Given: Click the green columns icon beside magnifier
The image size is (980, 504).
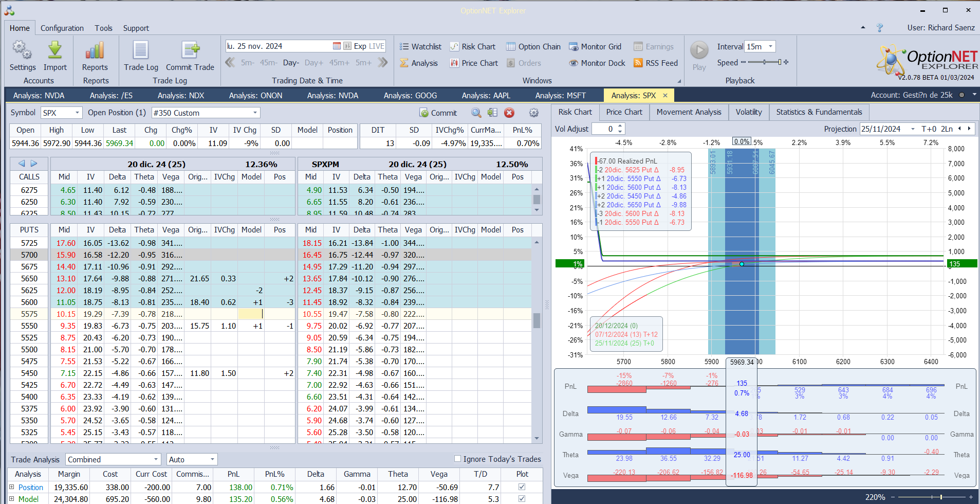Looking at the screenshot, I should point(492,113).
